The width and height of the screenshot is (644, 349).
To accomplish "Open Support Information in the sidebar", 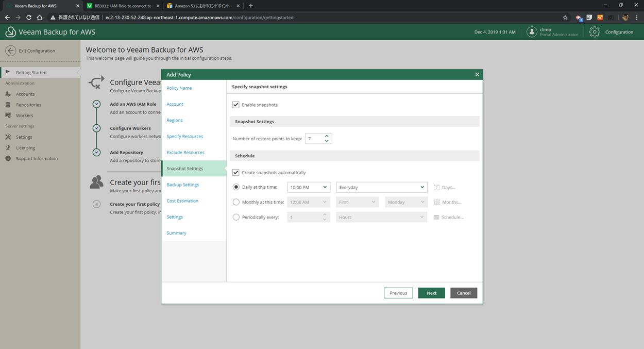I will 37,159.
